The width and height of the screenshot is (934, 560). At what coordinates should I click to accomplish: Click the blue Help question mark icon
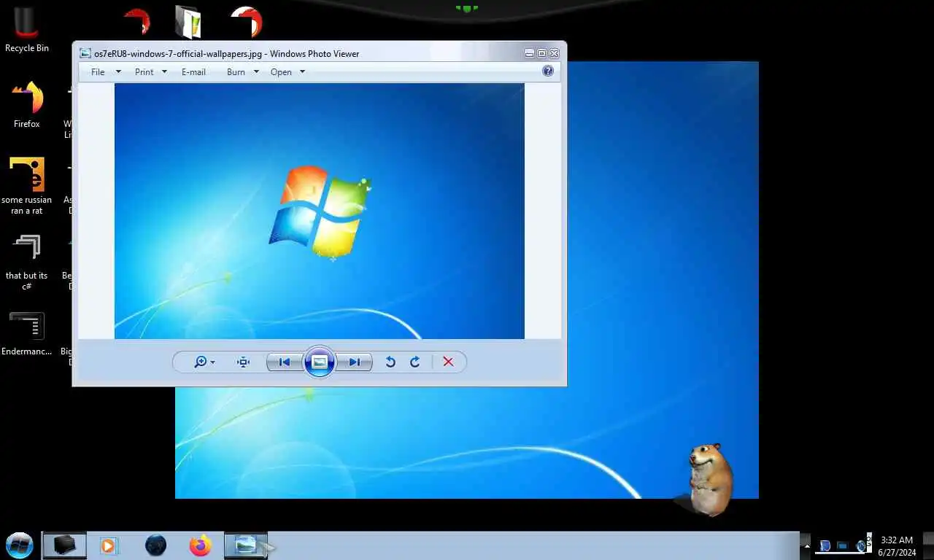[548, 71]
